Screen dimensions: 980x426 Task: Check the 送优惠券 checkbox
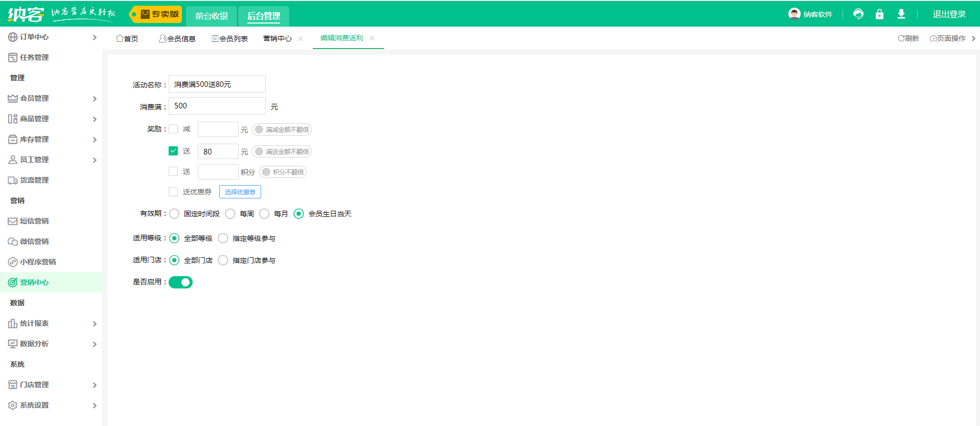(x=173, y=192)
